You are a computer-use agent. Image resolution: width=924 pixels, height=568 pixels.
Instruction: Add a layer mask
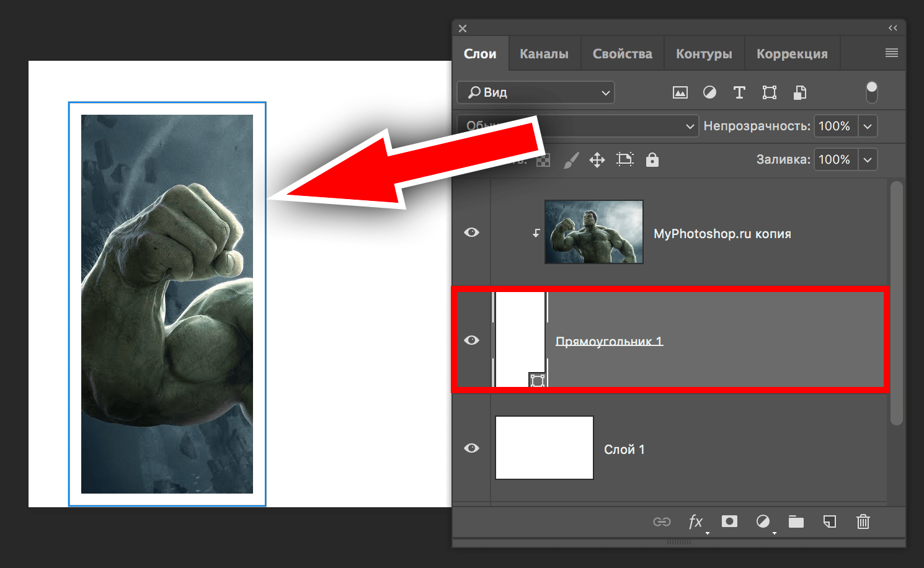coord(729,521)
